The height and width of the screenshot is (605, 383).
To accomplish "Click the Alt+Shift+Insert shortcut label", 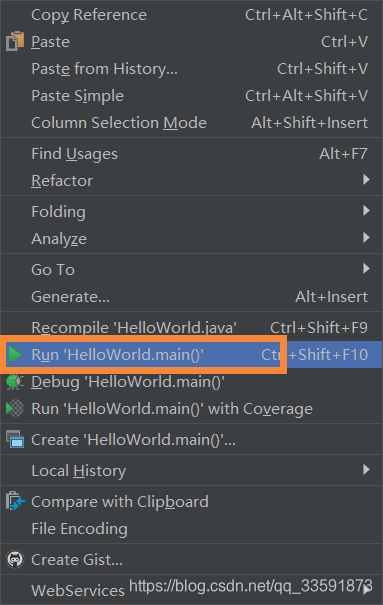I will tap(310, 123).
